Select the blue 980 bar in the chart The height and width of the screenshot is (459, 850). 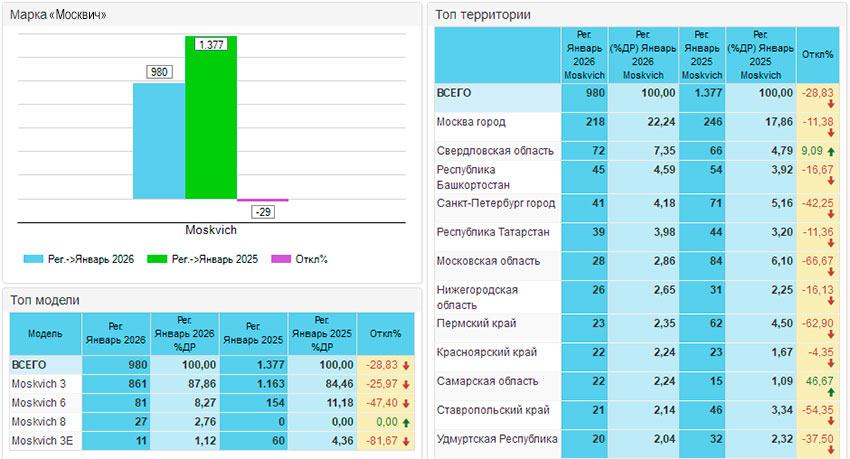(159, 140)
